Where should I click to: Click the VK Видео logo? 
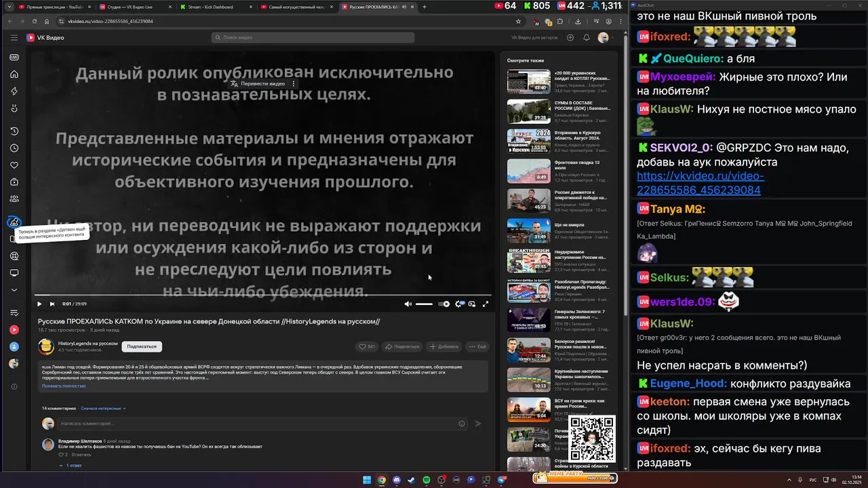pos(45,38)
